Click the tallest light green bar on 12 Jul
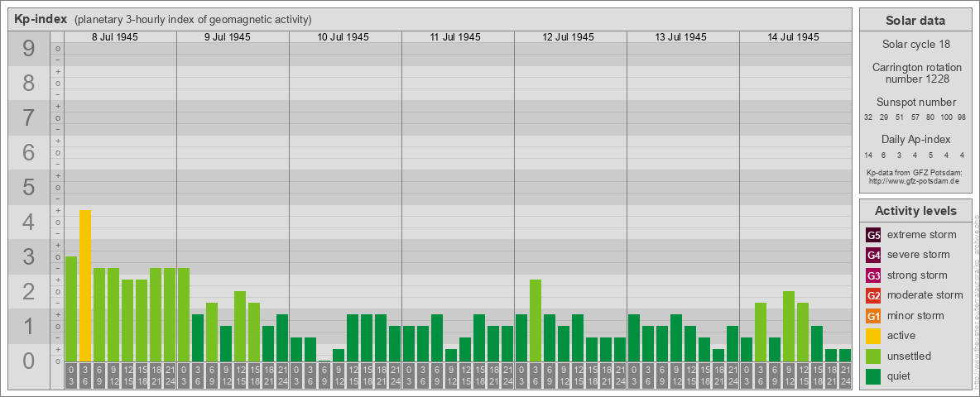Image resolution: width=980 pixels, height=397 pixels. pos(535,320)
